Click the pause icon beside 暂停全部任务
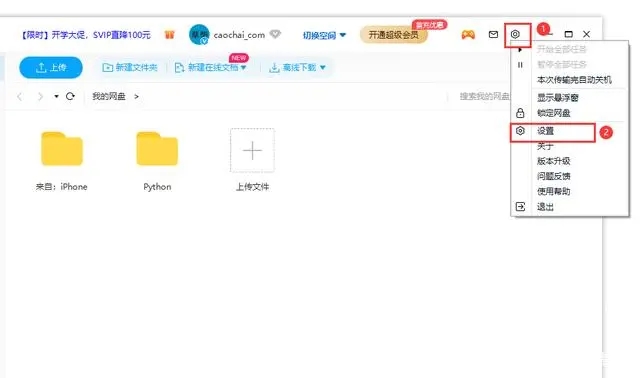The height and width of the screenshot is (378, 640). point(520,64)
